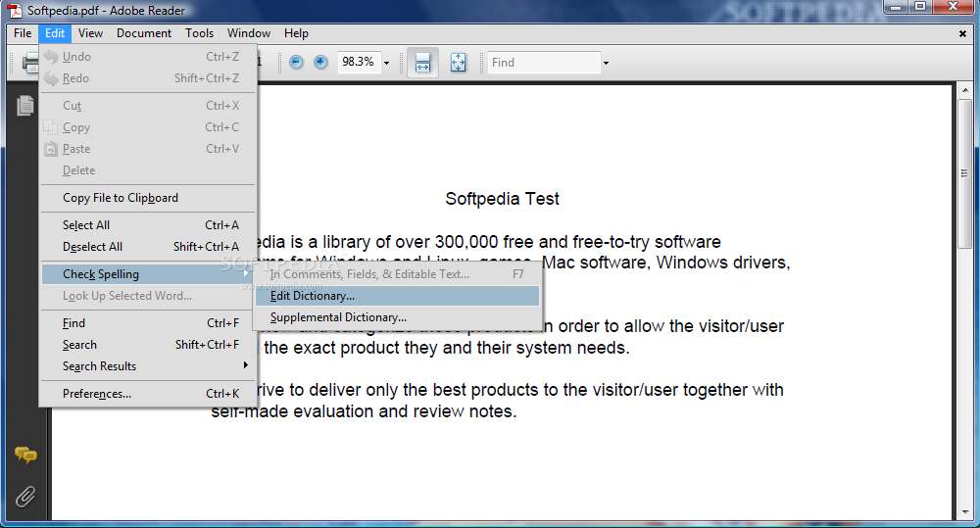The width and height of the screenshot is (980, 528).
Task: Choose Select All in Edit menu
Action: pyautogui.click(x=148, y=225)
